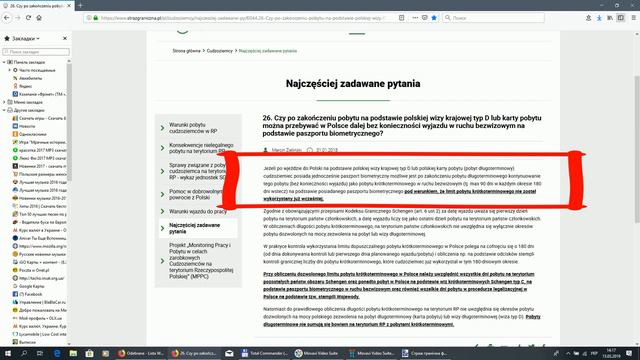
Task: Collapse the Панель закладок folder
Action: pos(4,62)
